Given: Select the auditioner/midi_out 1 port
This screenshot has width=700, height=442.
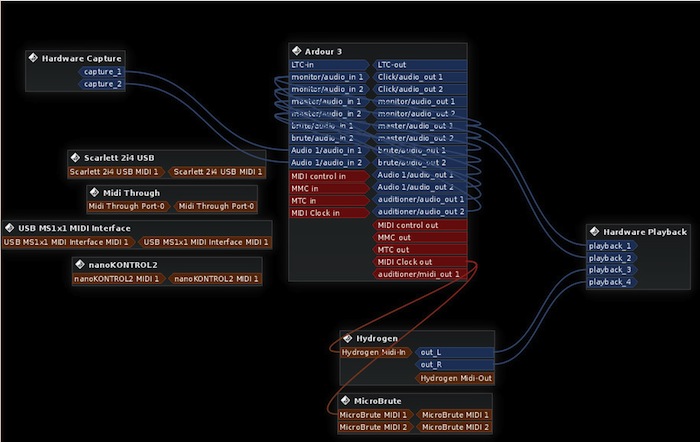Looking at the screenshot, I should tap(419, 273).
